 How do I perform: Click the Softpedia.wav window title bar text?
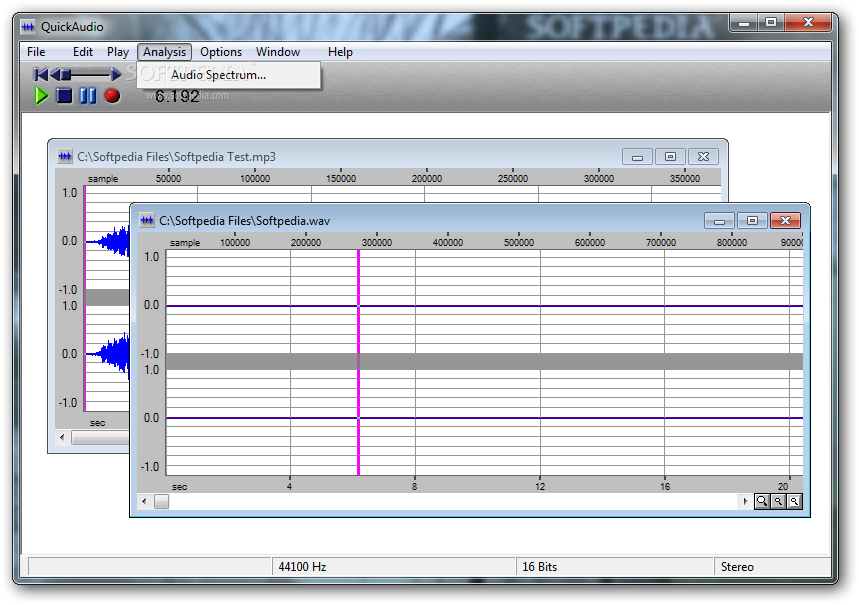coord(244,221)
